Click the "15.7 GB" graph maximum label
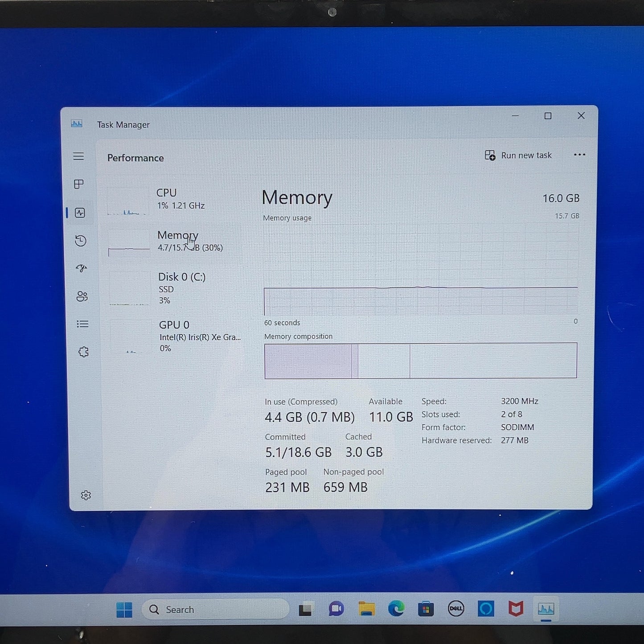 coord(567,216)
